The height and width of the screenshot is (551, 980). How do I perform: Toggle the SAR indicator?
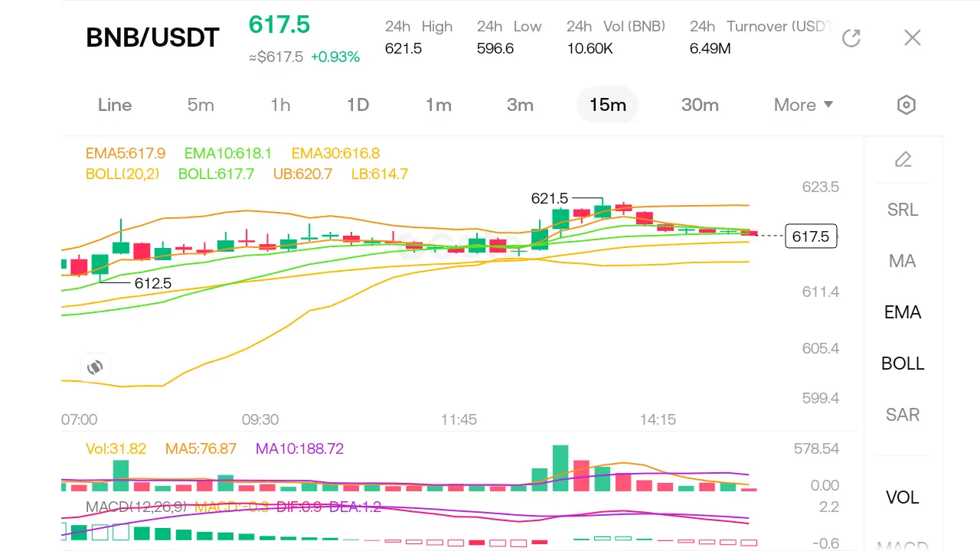903,415
